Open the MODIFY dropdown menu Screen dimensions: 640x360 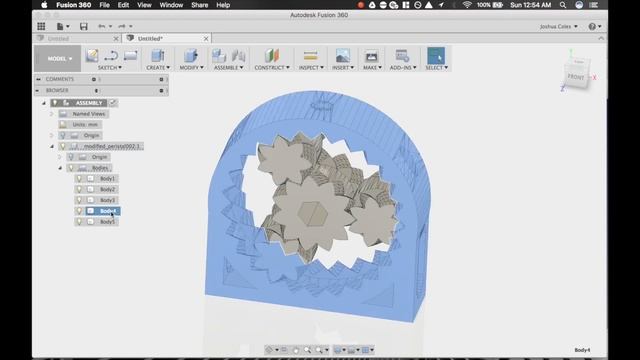click(191, 67)
